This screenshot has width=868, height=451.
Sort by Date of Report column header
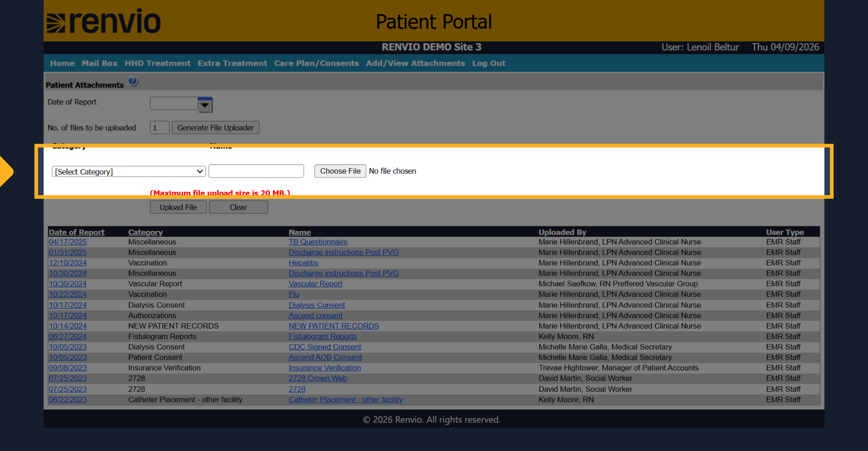[x=77, y=232]
